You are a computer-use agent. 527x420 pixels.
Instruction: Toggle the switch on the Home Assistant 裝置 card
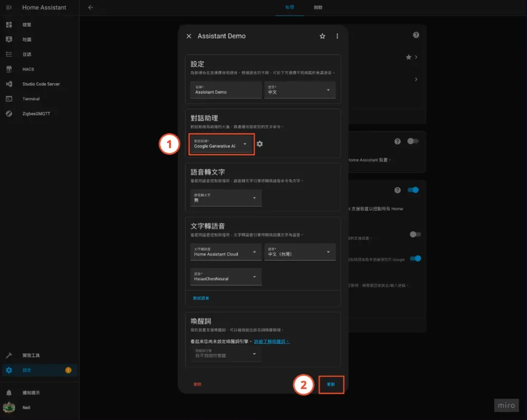coord(413,141)
